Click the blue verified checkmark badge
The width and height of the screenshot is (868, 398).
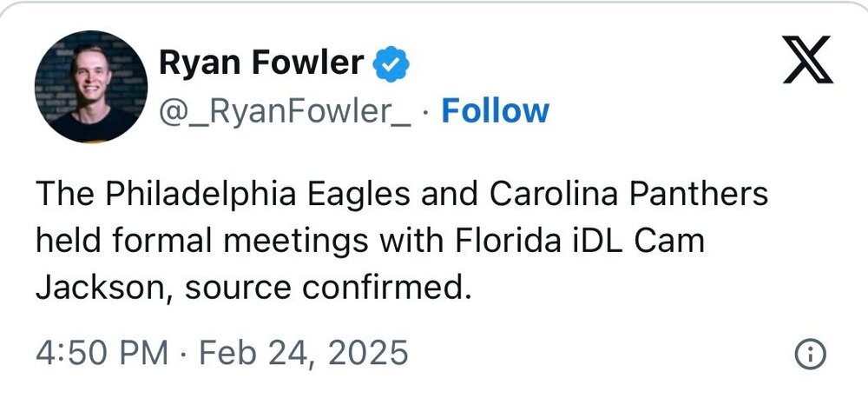[391, 63]
